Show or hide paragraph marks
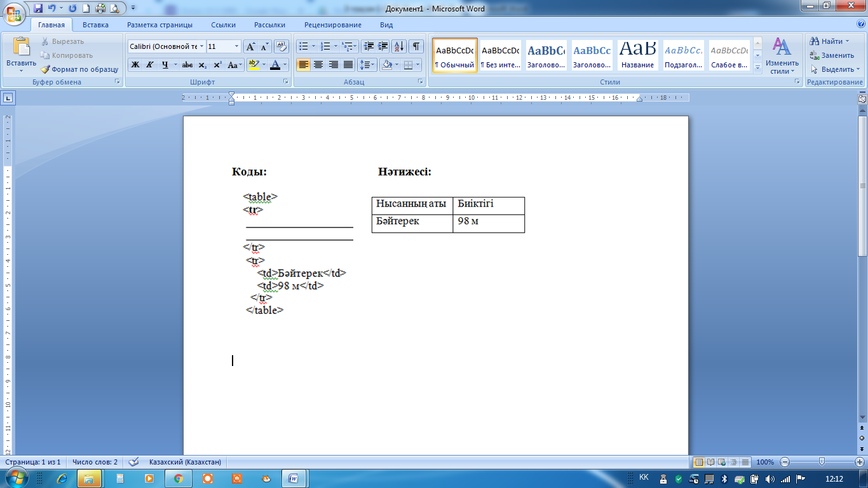Screen dimensions: 868x488 click(x=416, y=46)
